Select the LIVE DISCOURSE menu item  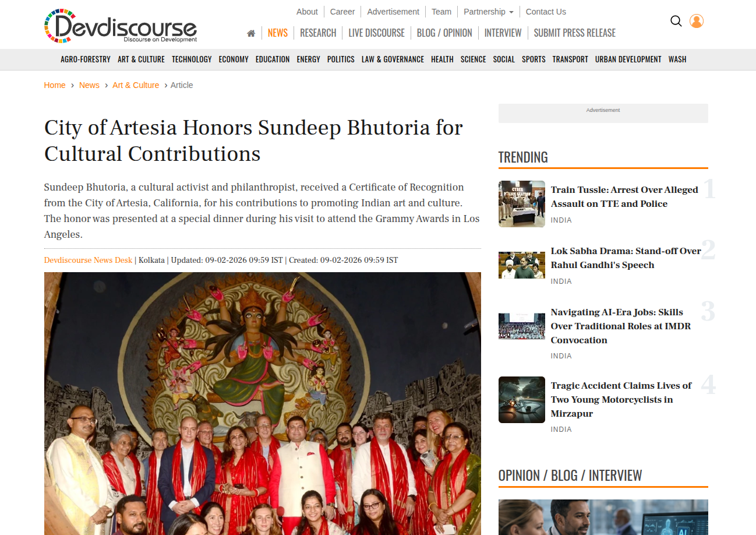click(x=376, y=33)
